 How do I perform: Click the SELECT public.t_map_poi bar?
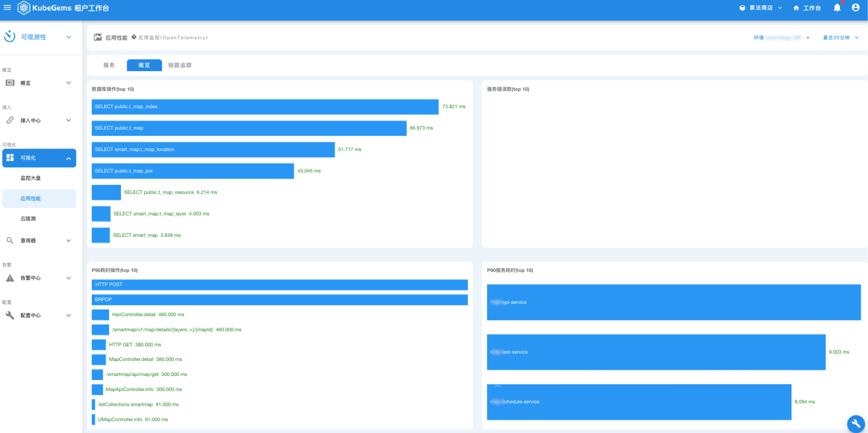click(193, 171)
